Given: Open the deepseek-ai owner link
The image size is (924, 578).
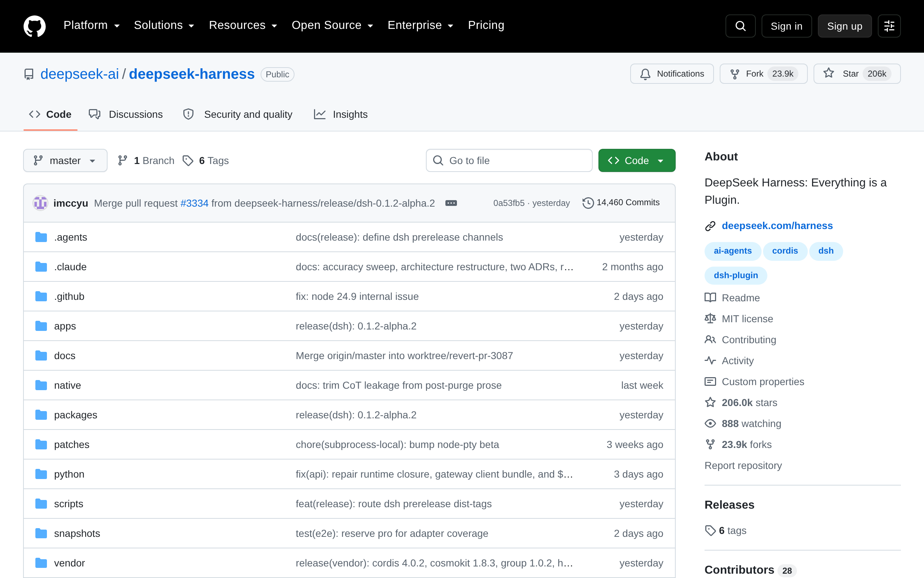Looking at the screenshot, I should point(80,74).
